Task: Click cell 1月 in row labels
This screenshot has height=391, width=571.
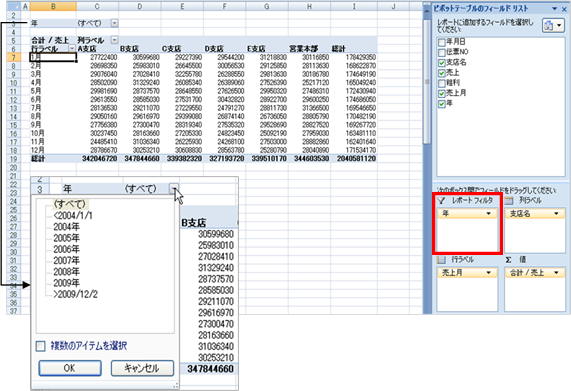Action: 53,57
